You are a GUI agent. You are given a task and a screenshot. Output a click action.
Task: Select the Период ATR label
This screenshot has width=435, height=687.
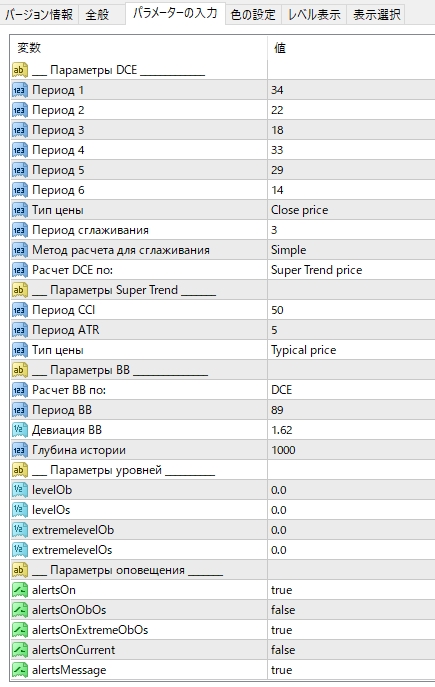pyautogui.click(x=66, y=330)
